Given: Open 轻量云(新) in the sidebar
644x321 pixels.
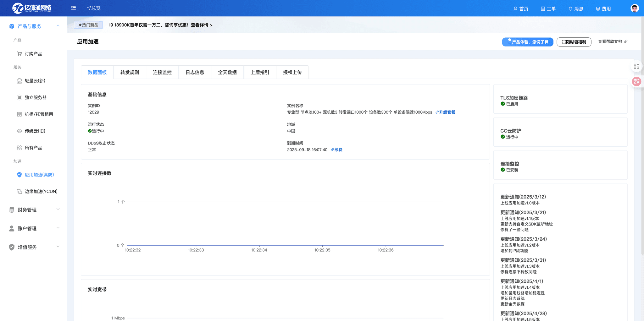Looking at the screenshot, I should [35, 81].
